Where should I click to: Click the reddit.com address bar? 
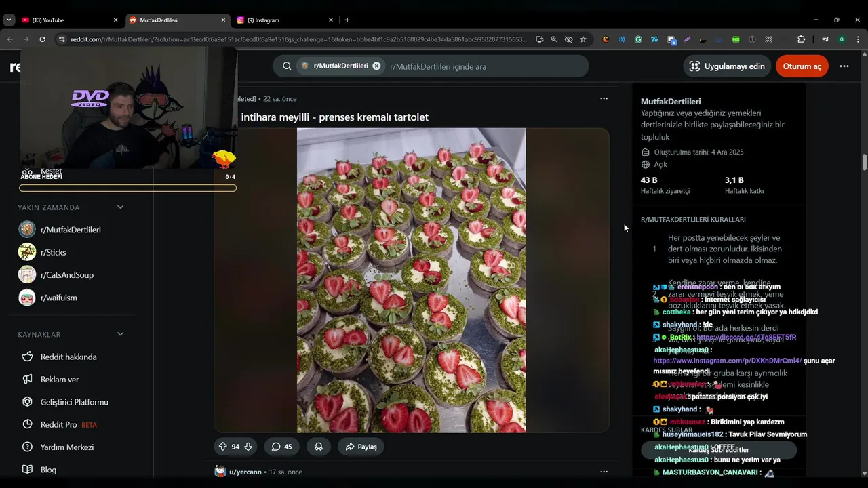pos(298,39)
